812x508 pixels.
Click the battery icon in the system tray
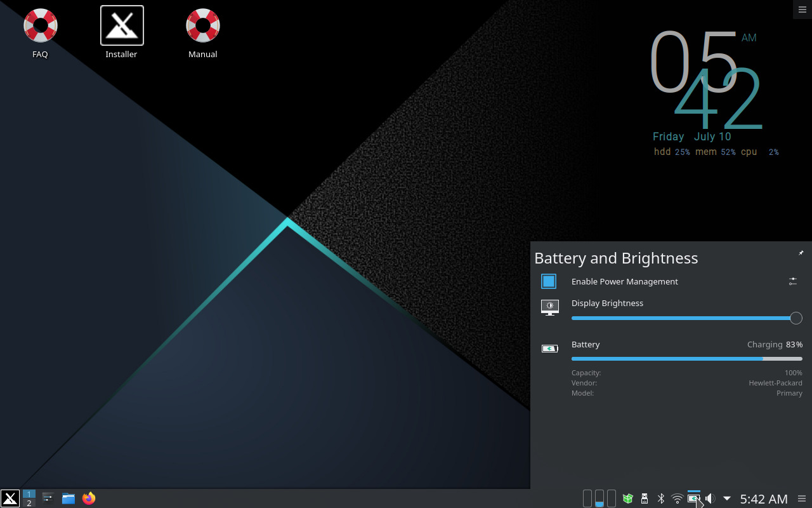693,498
